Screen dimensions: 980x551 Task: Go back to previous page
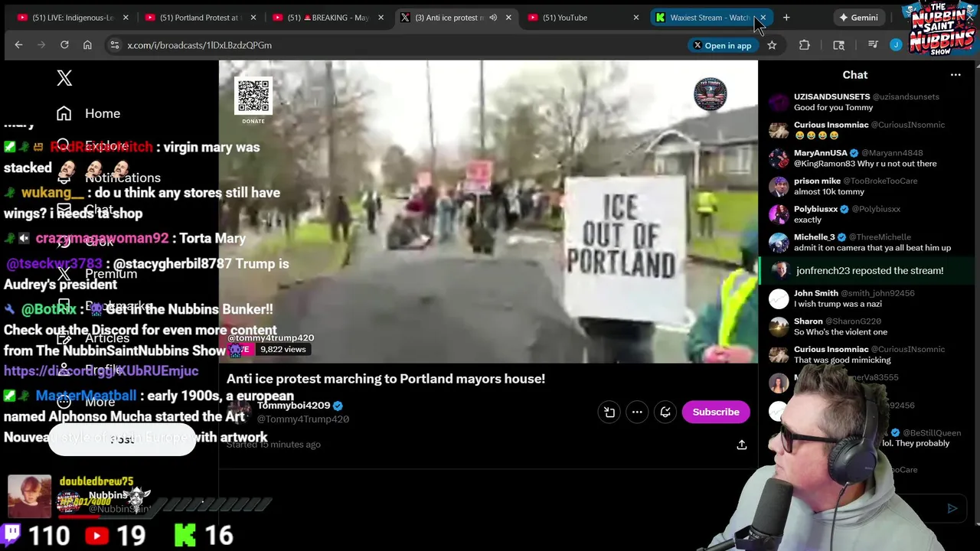point(18,45)
